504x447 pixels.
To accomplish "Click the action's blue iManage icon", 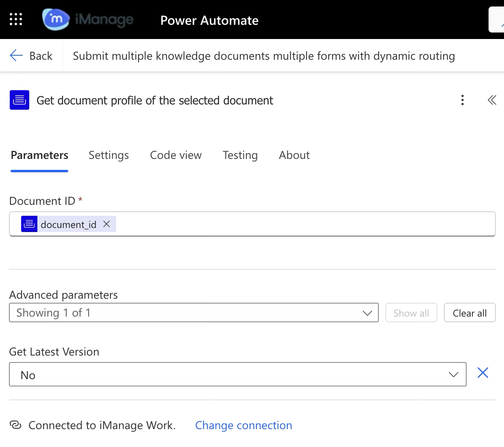I will pyautogui.click(x=20, y=100).
